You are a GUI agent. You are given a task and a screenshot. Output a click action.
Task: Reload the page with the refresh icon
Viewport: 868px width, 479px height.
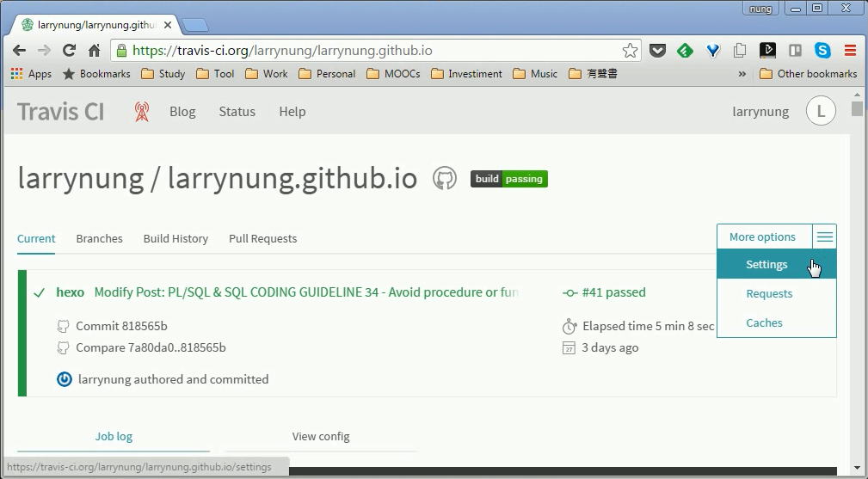[69, 51]
